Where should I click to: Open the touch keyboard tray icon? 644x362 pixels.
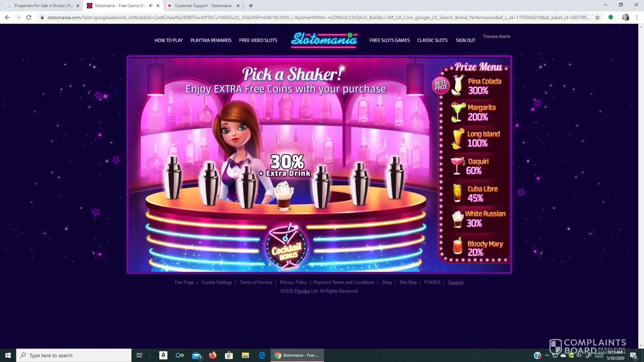point(599,355)
